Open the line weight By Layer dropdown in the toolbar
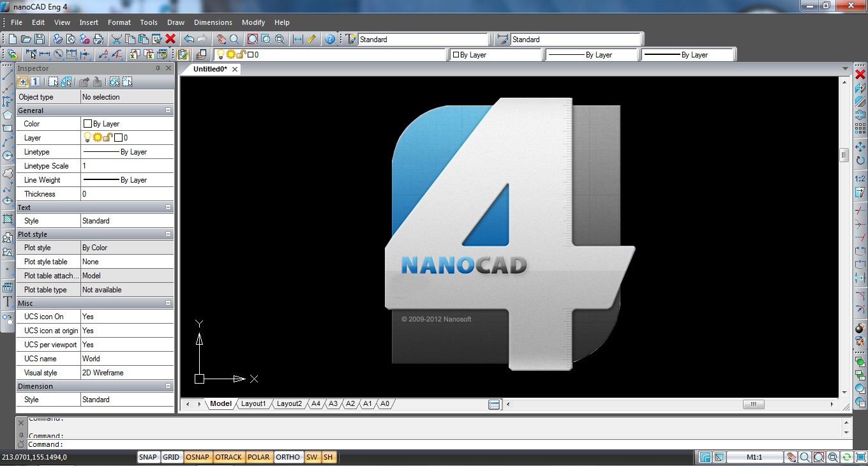The height and width of the screenshot is (466, 868). pyautogui.click(x=687, y=55)
